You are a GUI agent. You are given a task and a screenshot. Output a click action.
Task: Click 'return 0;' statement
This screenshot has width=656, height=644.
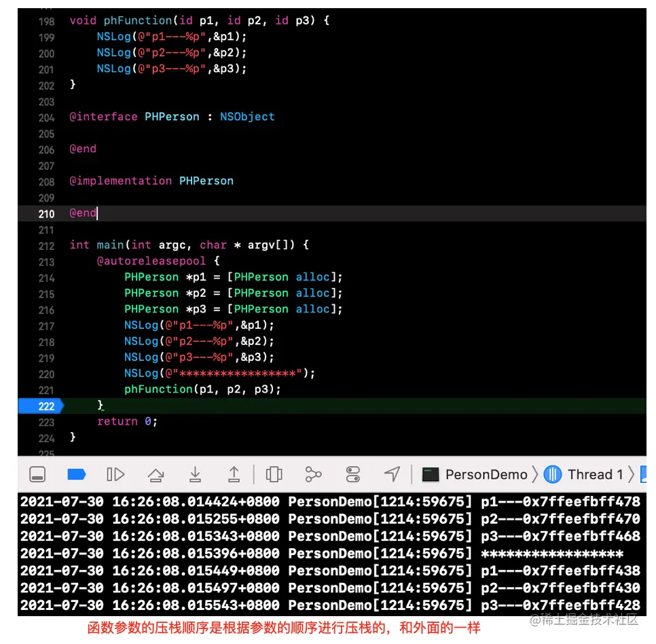tap(127, 421)
